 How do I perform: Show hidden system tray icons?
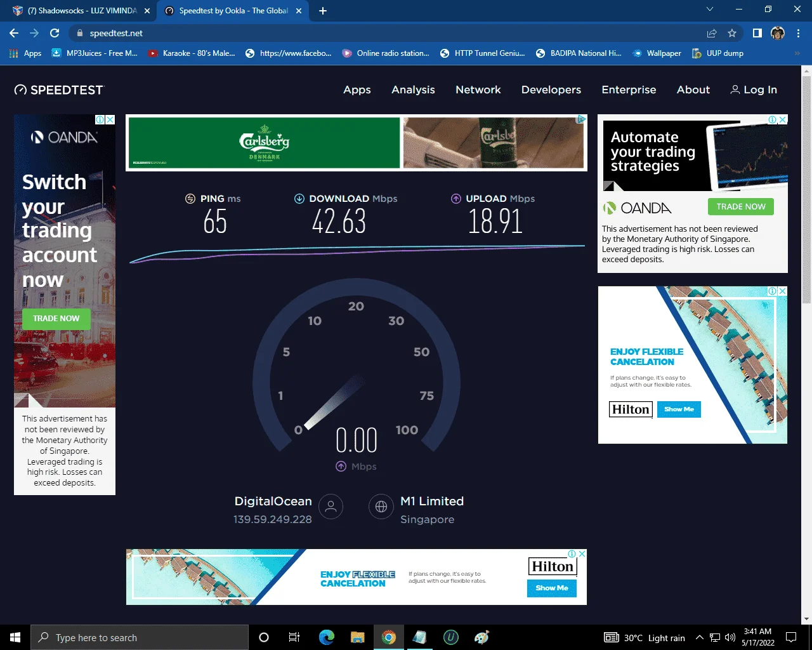click(x=699, y=637)
